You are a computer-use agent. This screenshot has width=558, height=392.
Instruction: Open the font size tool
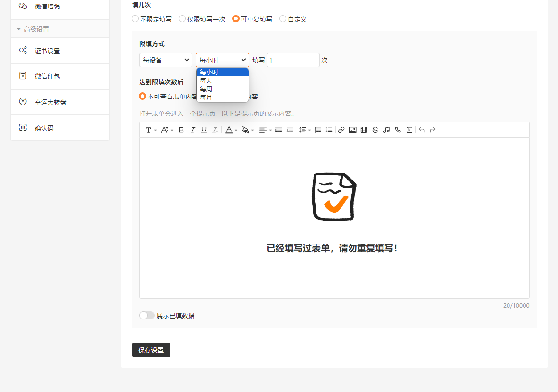coord(165,130)
